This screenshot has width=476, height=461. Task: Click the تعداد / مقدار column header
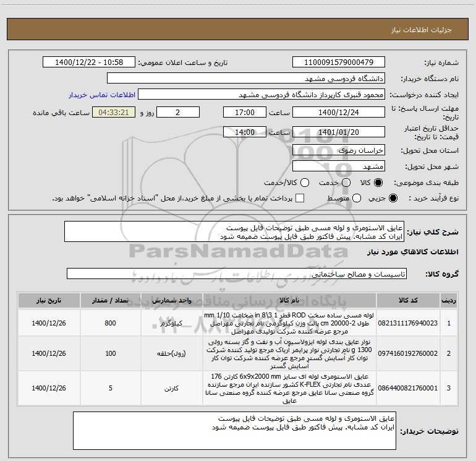tap(111, 300)
